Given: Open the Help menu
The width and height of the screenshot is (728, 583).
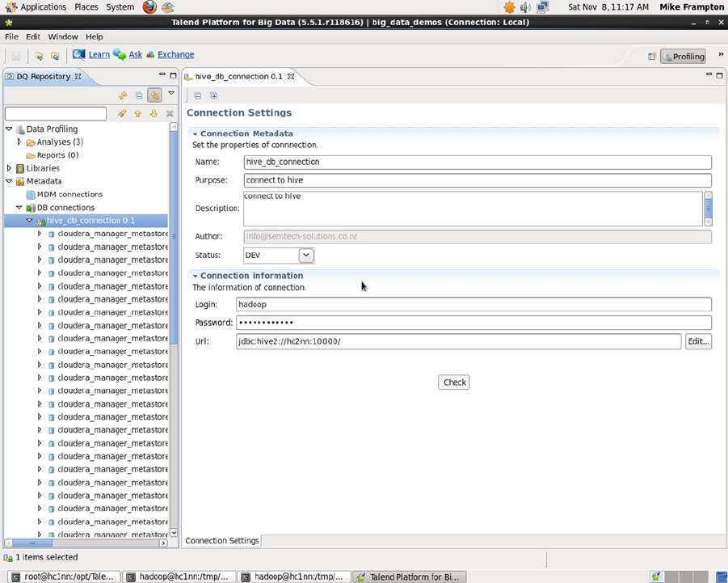Looking at the screenshot, I should (95, 36).
